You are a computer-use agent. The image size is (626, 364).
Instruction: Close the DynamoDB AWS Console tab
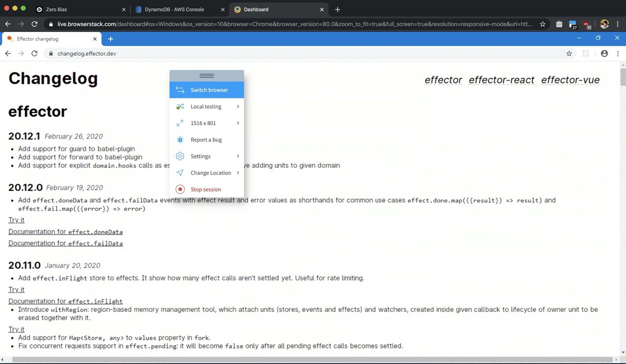tap(223, 9)
